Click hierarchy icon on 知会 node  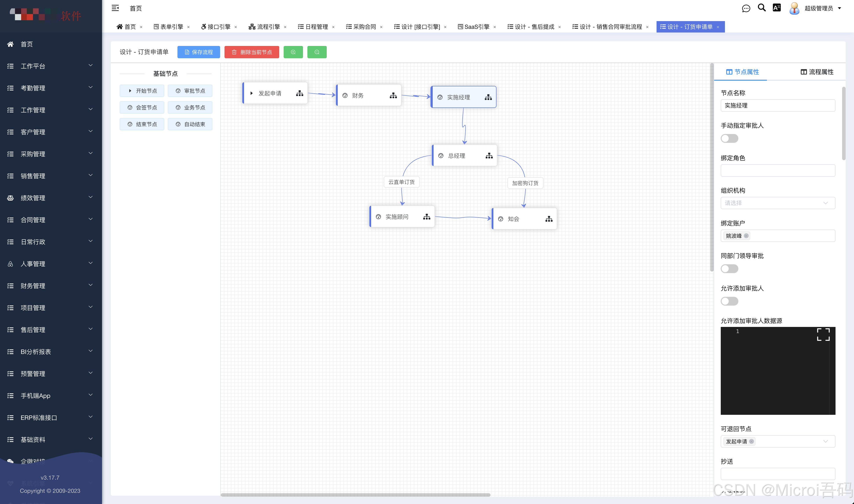click(549, 219)
